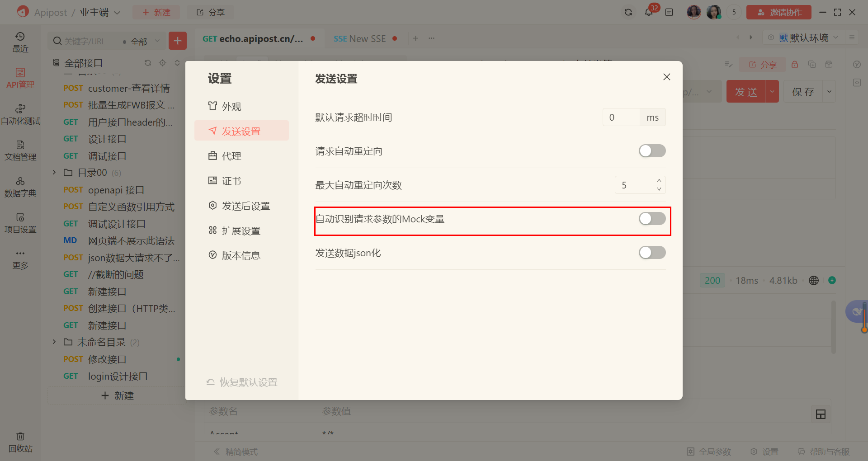Open the 项目设置 sidebar section
Screen dimensions: 868x461
pos(20,223)
